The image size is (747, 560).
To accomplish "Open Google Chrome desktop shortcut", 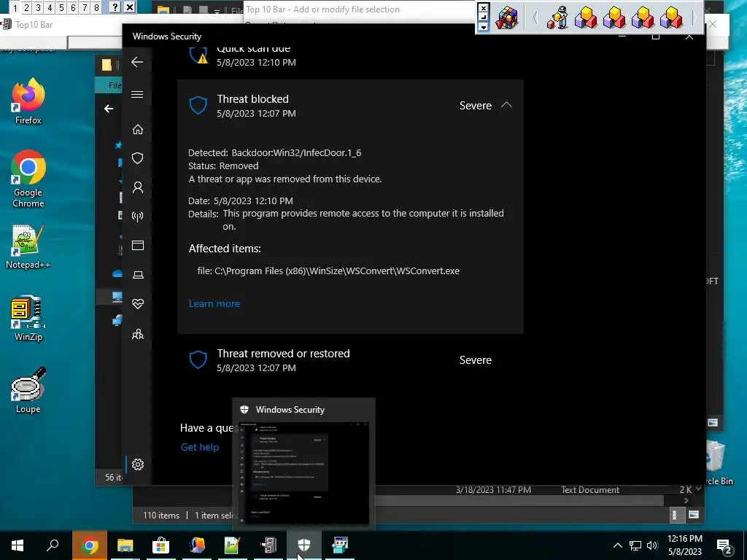I will (28, 179).
